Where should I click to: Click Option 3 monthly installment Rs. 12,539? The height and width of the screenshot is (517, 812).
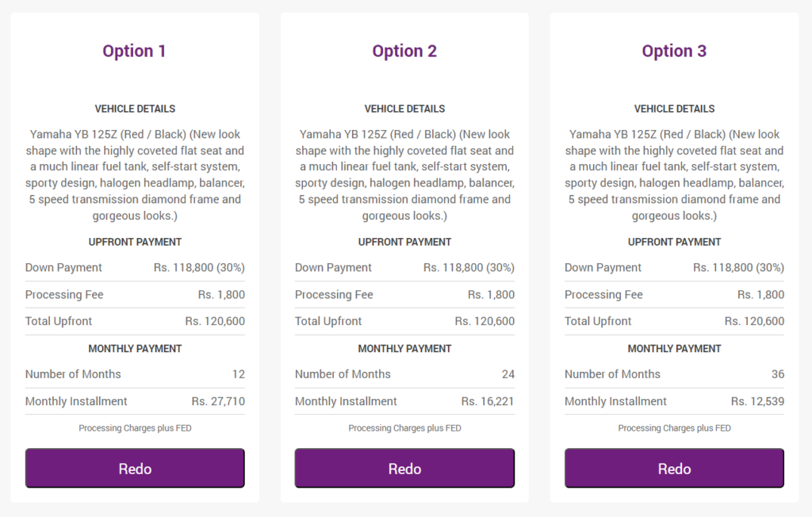(x=757, y=401)
